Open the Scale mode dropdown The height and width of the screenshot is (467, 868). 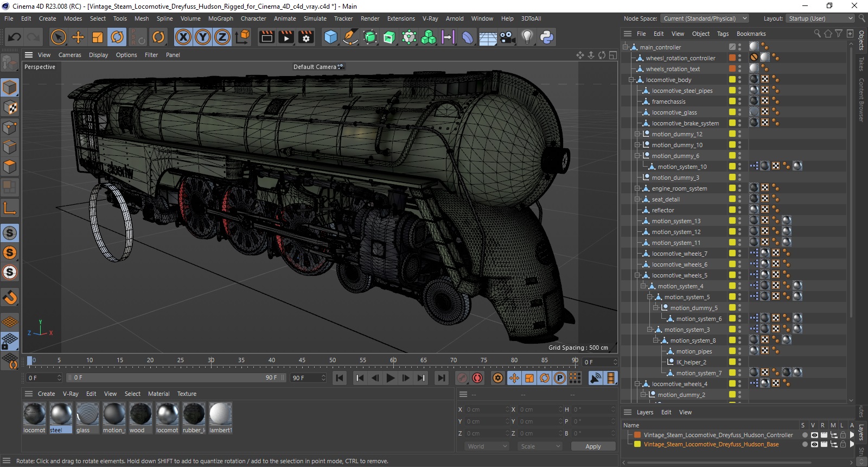[540, 446]
